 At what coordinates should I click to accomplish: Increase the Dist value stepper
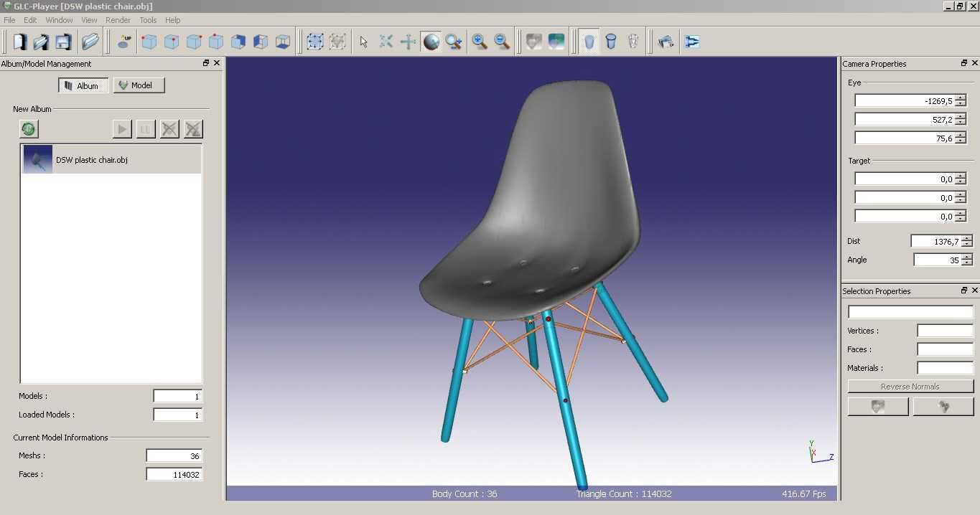(x=967, y=238)
